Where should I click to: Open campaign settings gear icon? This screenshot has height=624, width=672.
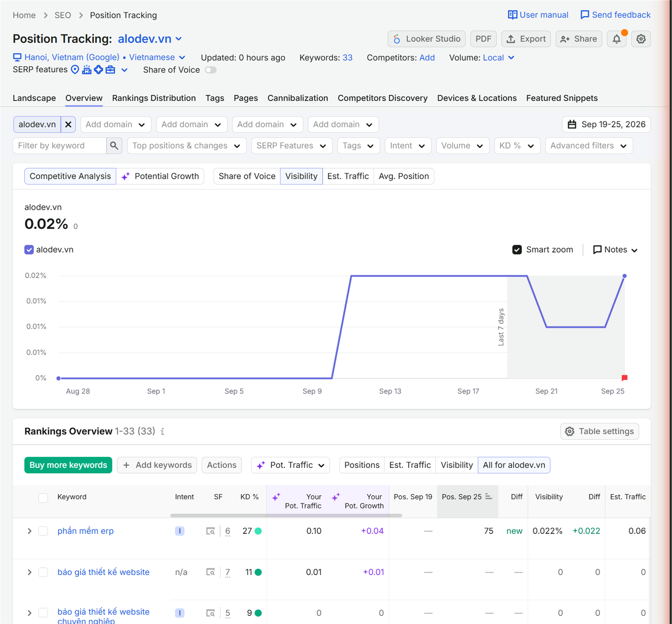(641, 39)
